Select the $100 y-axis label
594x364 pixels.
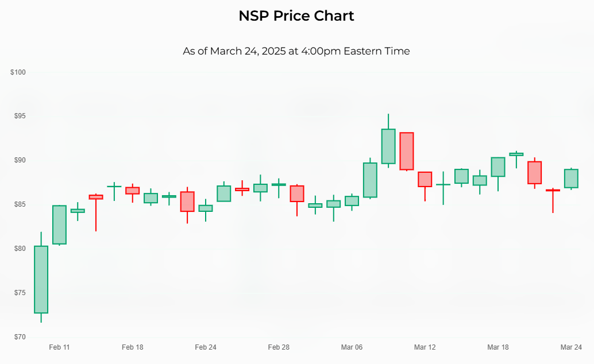[18, 72]
